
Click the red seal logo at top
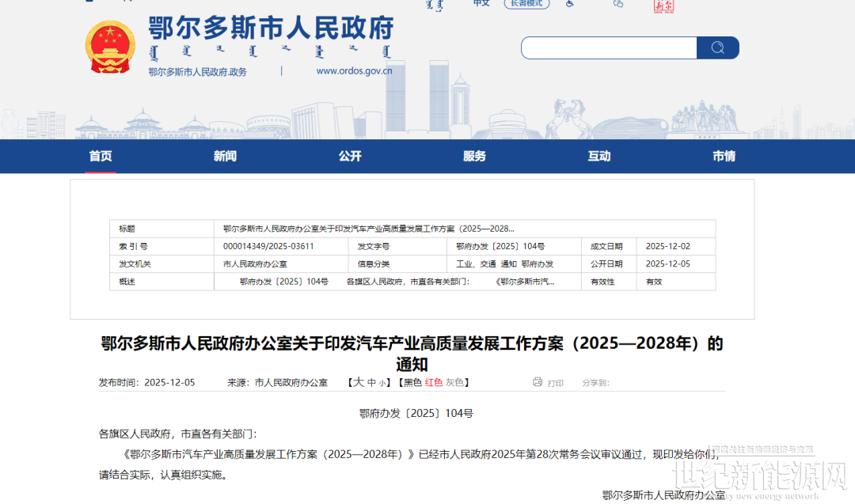(x=663, y=5)
